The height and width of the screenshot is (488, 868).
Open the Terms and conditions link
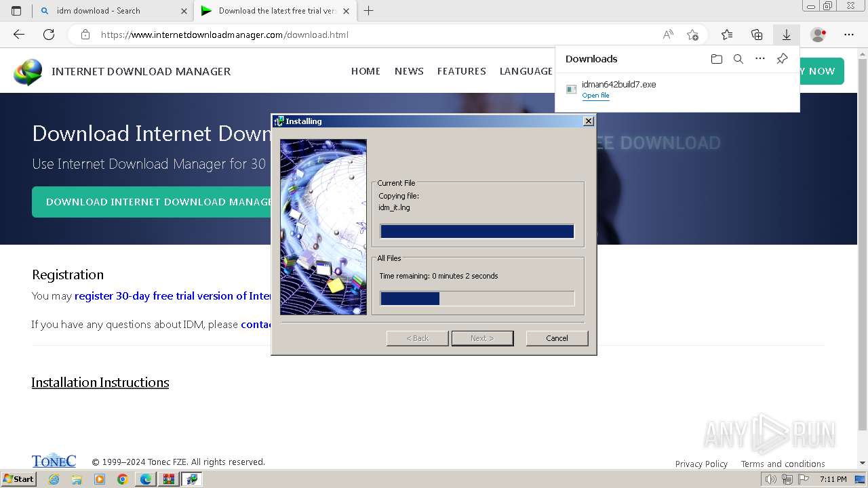(x=783, y=464)
